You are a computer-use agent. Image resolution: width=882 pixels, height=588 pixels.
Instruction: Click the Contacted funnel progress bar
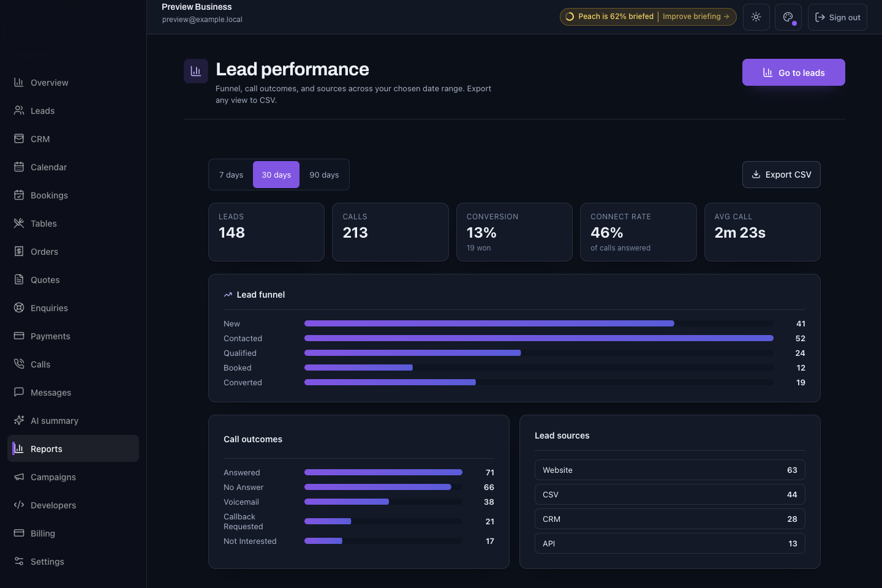(x=539, y=338)
